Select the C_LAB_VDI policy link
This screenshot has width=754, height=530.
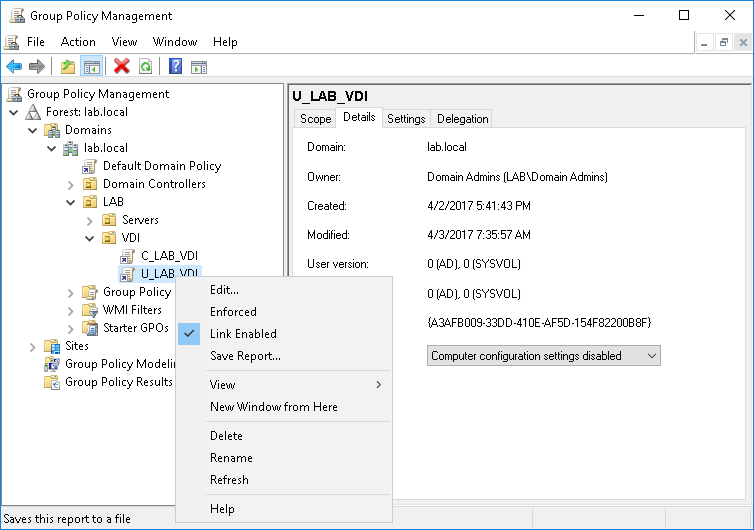click(169, 256)
